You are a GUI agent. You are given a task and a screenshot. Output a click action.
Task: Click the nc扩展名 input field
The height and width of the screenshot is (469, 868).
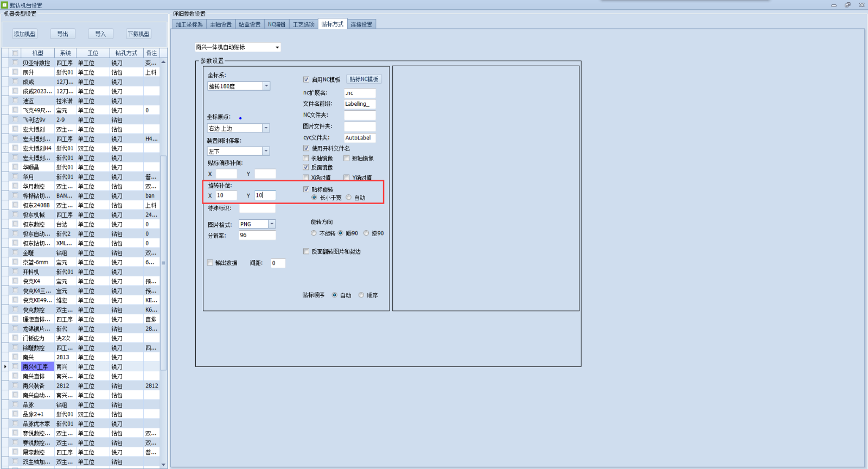coord(360,93)
